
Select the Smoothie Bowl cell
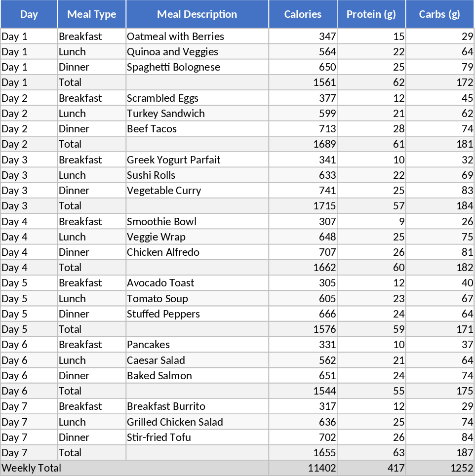point(162,222)
